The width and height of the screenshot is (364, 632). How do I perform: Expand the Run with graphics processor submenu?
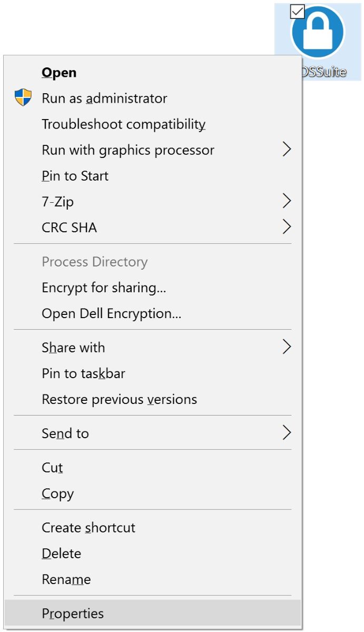tap(288, 150)
